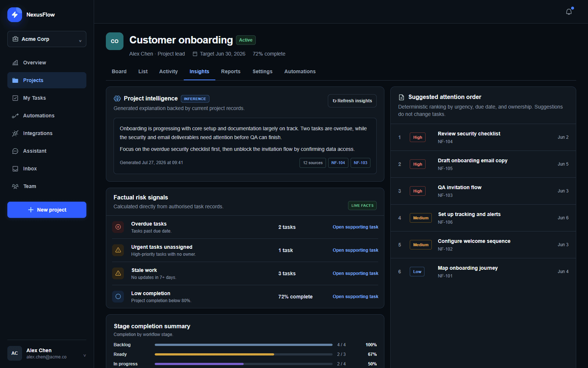588x368 pixels.
Task: Click the Project intelligence brain icon
Action: pyautogui.click(x=117, y=99)
